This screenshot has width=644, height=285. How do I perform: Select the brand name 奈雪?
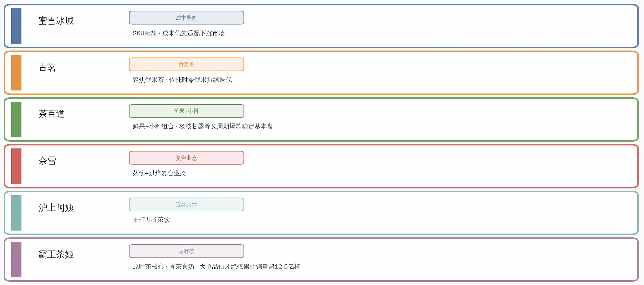pyautogui.click(x=47, y=161)
